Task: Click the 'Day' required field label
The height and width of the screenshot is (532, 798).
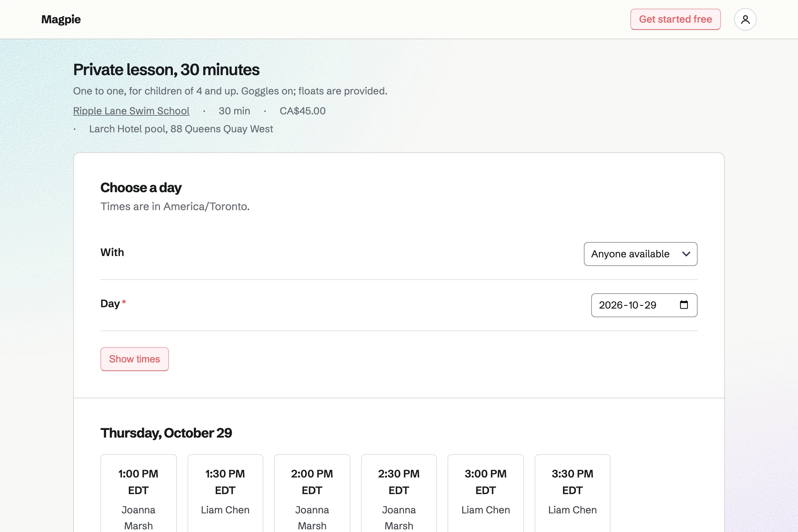Action: coord(113,304)
